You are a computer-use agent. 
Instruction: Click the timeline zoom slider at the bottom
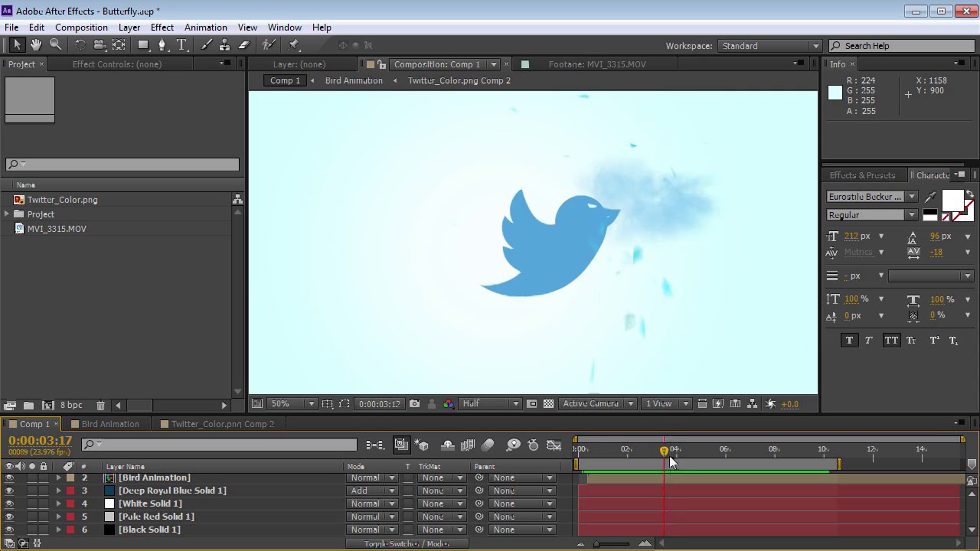tap(612, 544)
